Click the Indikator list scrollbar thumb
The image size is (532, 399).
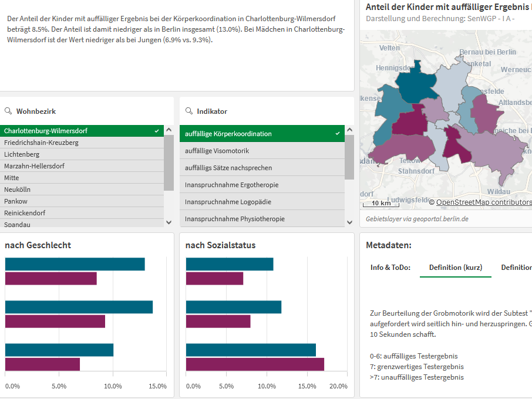tap(349, 157)
